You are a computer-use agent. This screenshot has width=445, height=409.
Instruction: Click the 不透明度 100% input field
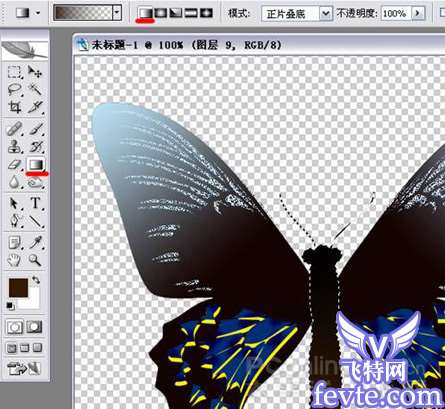click(x=395, y=14)
